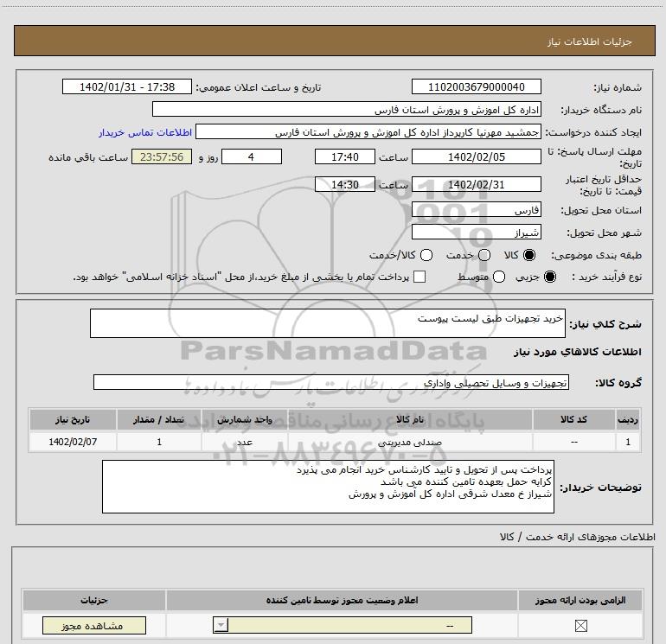
Task: Click the date cell 1402/02/07
Action: (x=73, y=442)
